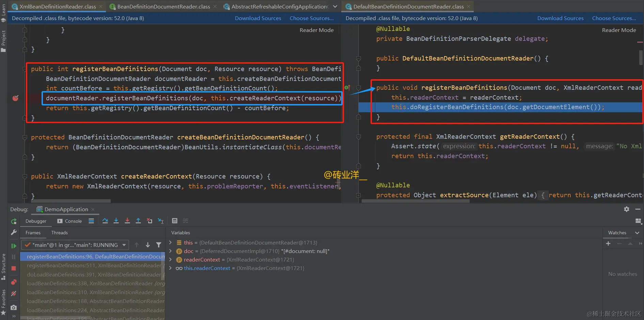Viewport: 644px width, 320px height.
Task: Toggle Reader Mode in DefaultBeanDefinitionDocumentReader editor
Action: tap(619, 30)
